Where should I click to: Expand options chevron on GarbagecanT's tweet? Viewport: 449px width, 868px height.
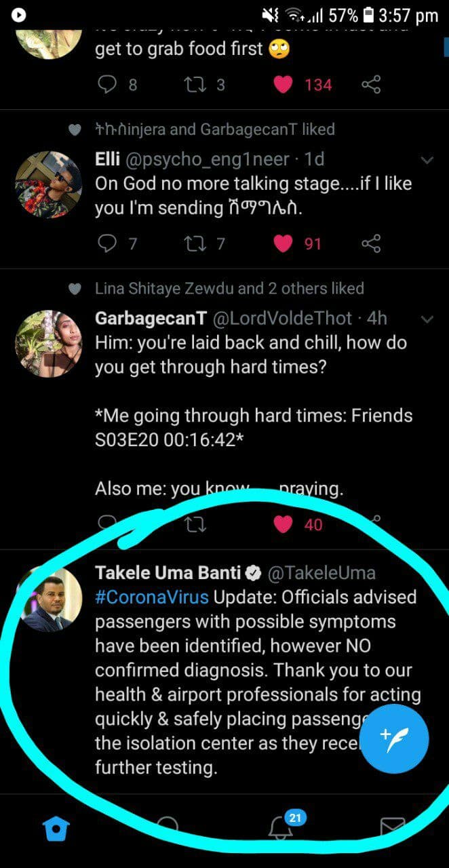[x=427, y=319]
